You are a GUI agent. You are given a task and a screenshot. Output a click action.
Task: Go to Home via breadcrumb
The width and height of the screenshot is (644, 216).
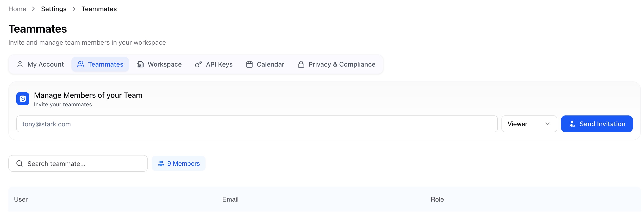click(17, 9)
